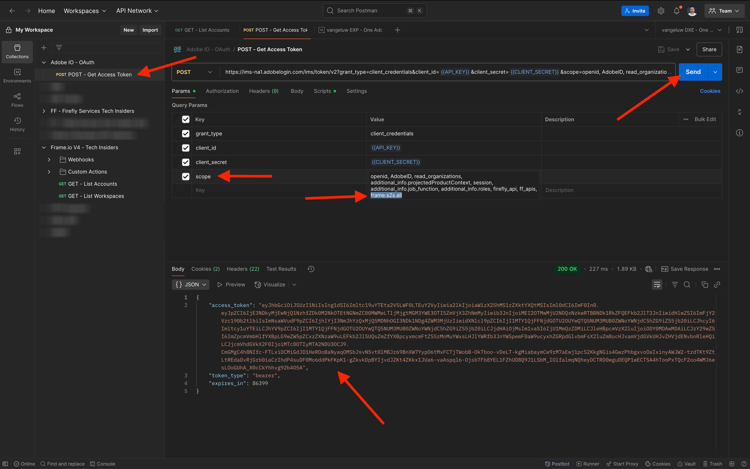Open the environment selector dropdown
750x469 pixels.
[x=692, y=30]
